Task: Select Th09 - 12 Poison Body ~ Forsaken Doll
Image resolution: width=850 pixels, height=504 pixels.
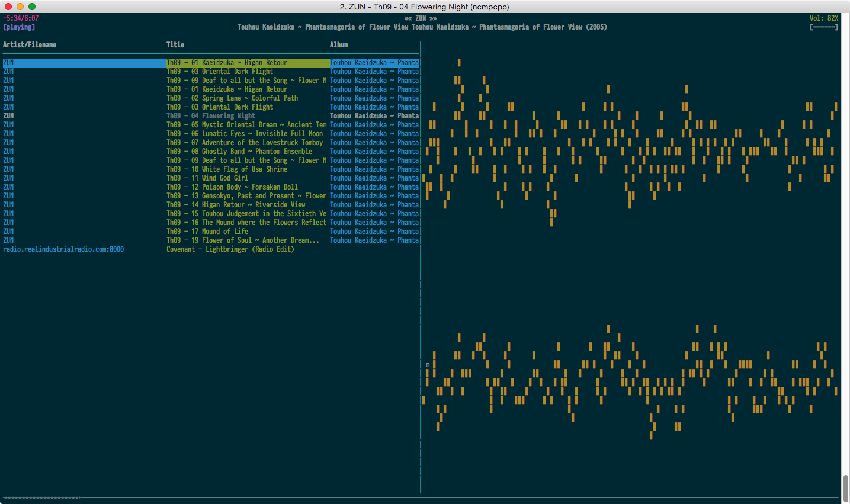Action: (211, 187)
